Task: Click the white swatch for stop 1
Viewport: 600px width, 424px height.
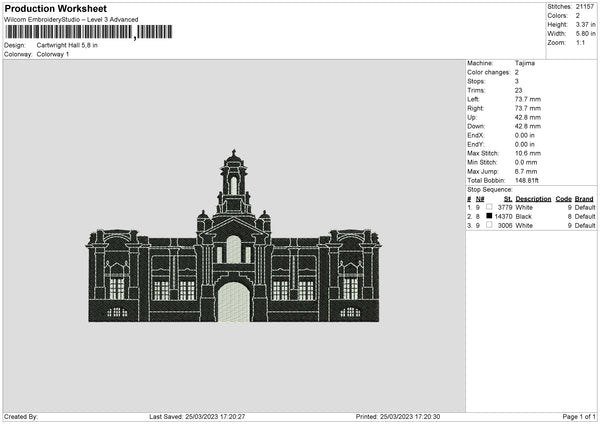Action: 490,207
